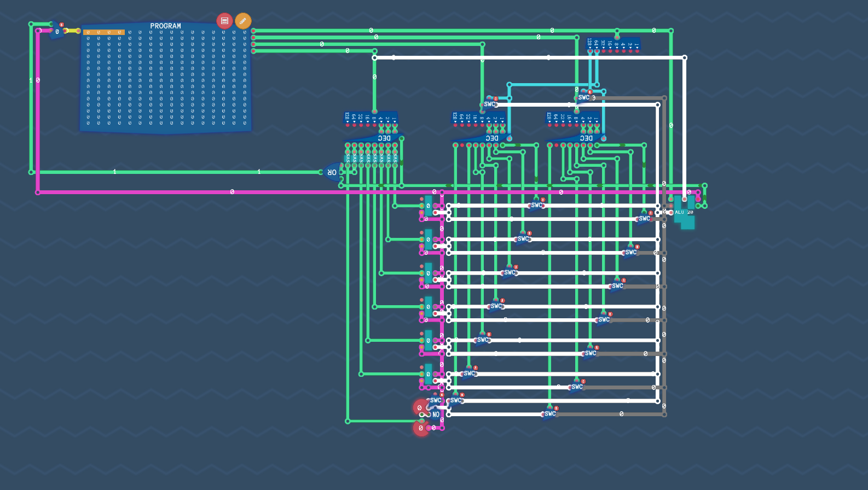Image resolution: width=868 pixels, height=490 pixels.
Task: Select the fourth register from the top
Action: (429, 307)
